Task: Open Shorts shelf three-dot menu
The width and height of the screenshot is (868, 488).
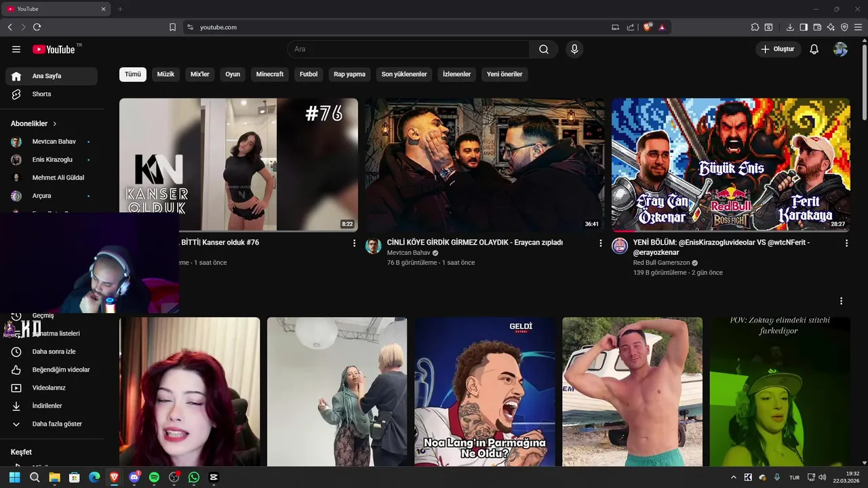Action: click(x=841, y=301)
